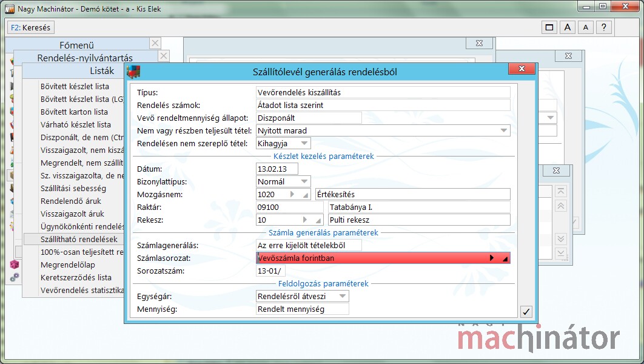Open dropdown arrow in background window at right
Viewport: 644px width, 364px height.
[551, 118]
